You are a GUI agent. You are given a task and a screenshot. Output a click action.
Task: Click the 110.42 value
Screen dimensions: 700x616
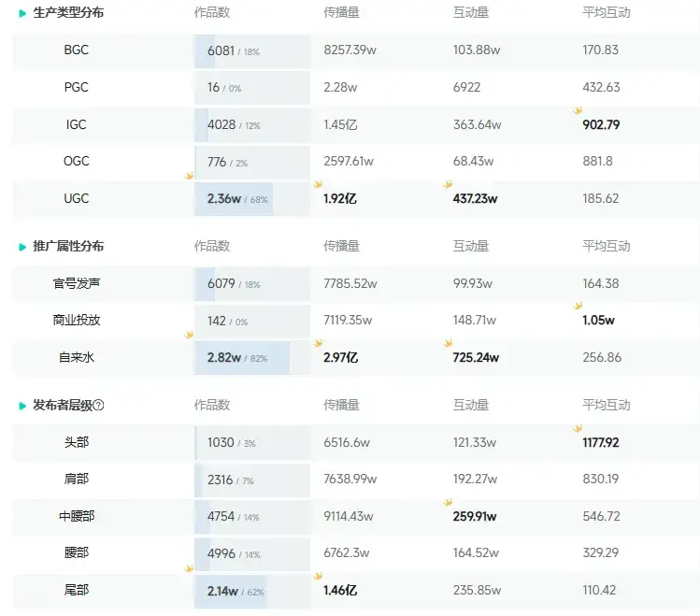coord(599,591)
